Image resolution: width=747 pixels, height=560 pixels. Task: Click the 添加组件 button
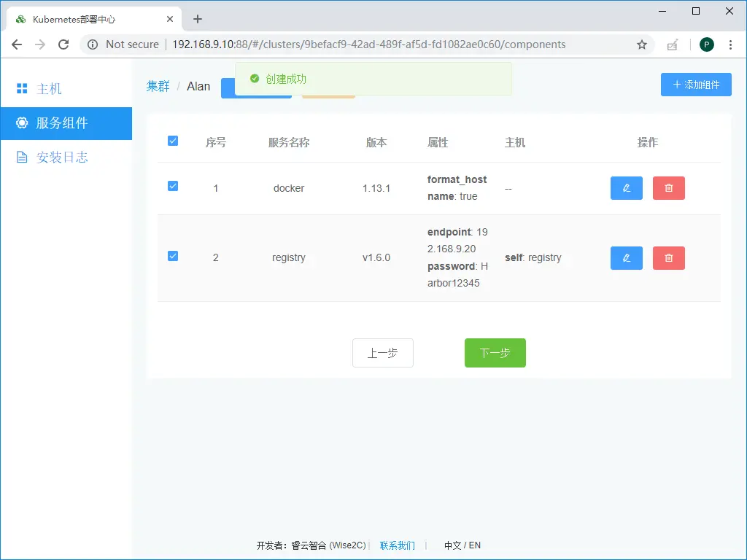point(695,85)
